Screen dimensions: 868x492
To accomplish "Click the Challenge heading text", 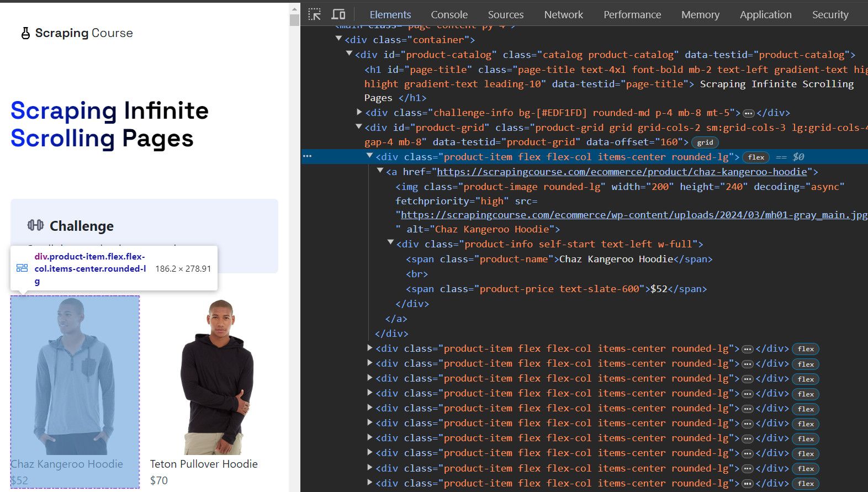I will point(82,226).
